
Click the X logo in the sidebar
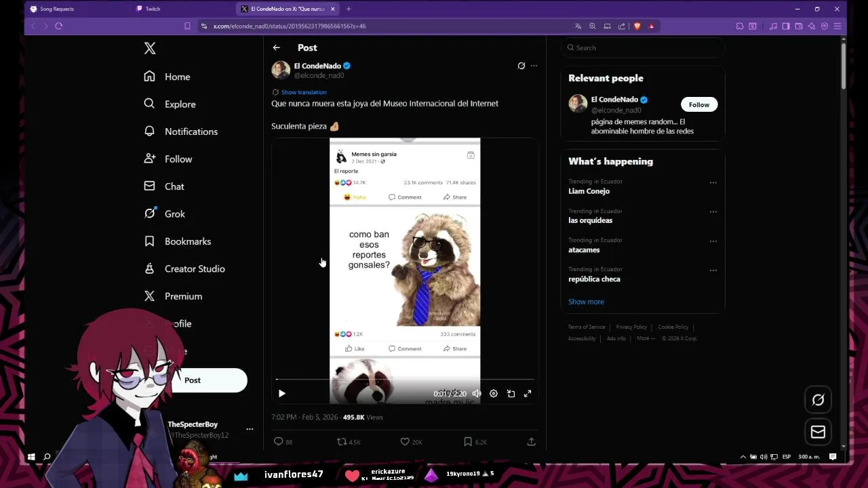pyautogui.click(x=150, y=48)
